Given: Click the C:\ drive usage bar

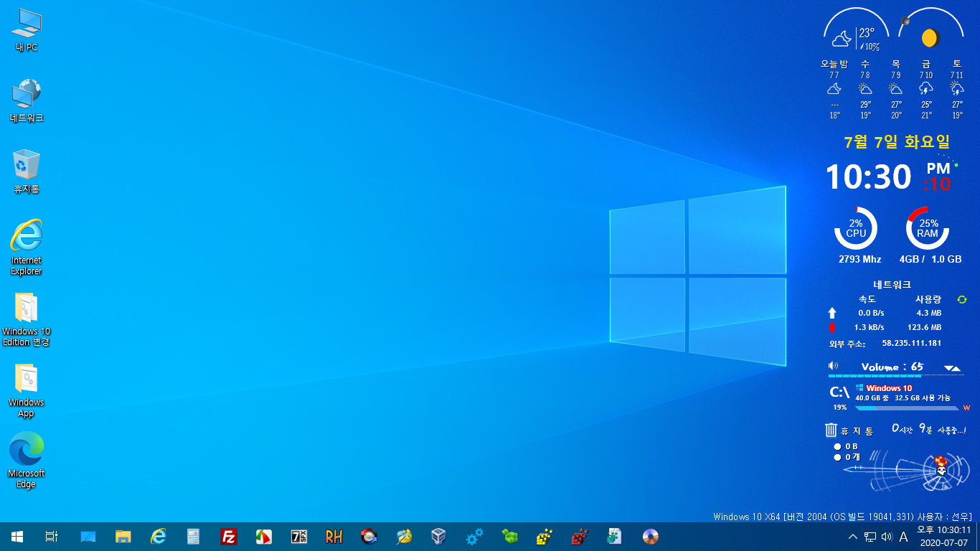Looking at the screenshot, I should (907, 408).
